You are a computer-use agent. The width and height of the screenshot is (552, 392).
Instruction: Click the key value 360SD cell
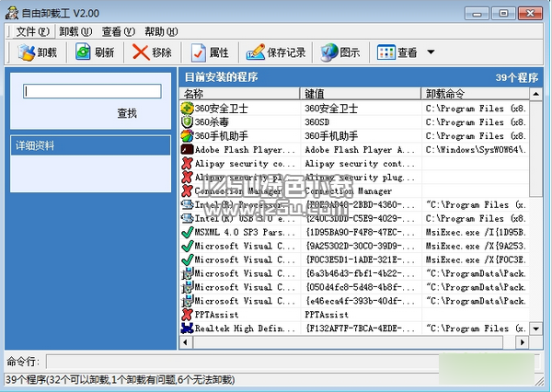[x=316, y=121]
